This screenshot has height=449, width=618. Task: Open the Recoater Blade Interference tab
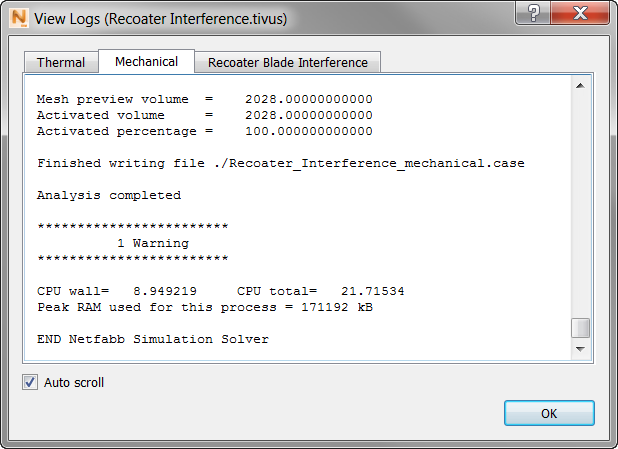287,62
